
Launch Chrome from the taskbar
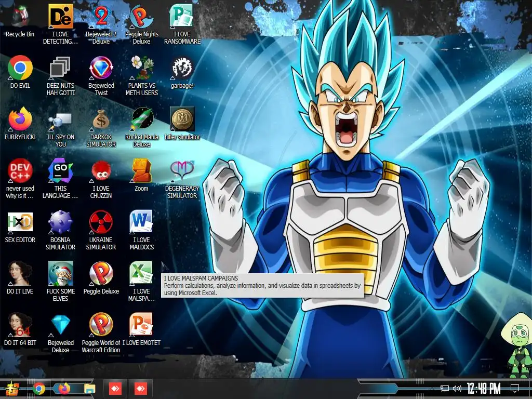[x=38, y=389]
